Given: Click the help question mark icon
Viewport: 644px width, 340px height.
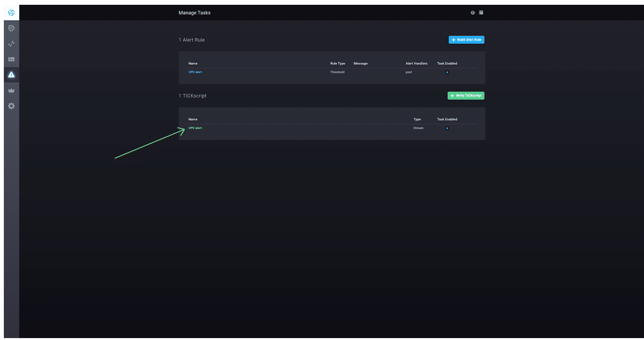Looking at the screenshot, I should [473, 12].
